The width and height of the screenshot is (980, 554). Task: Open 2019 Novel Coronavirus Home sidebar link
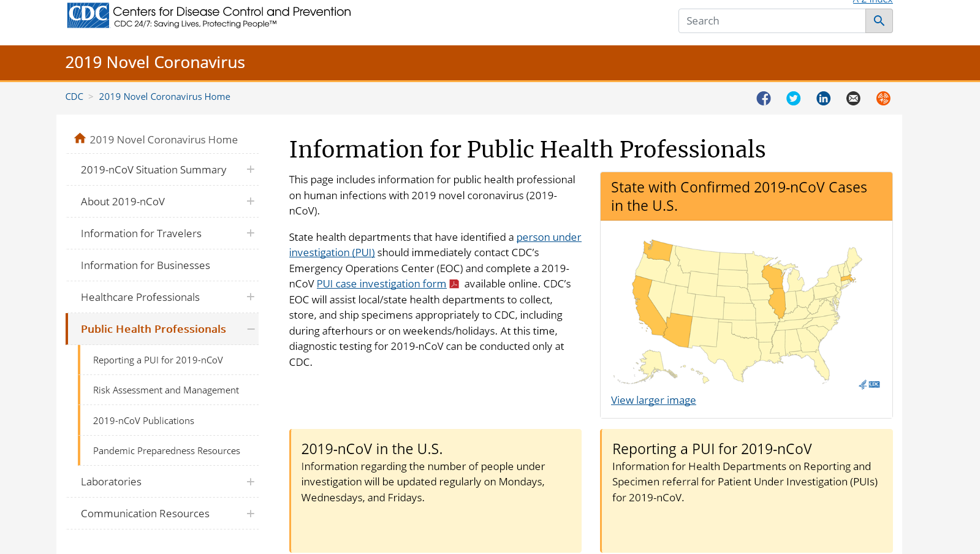(164, 140)
